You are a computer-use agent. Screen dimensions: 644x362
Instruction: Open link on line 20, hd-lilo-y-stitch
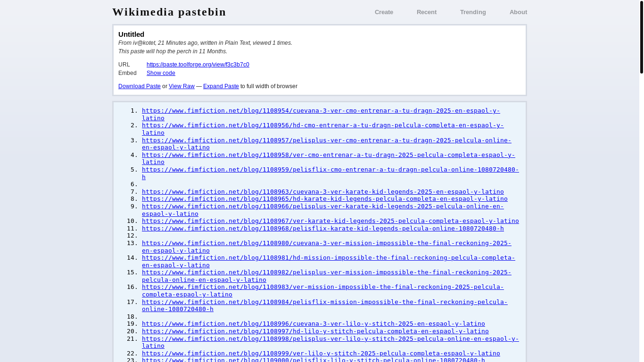point(315,331)
